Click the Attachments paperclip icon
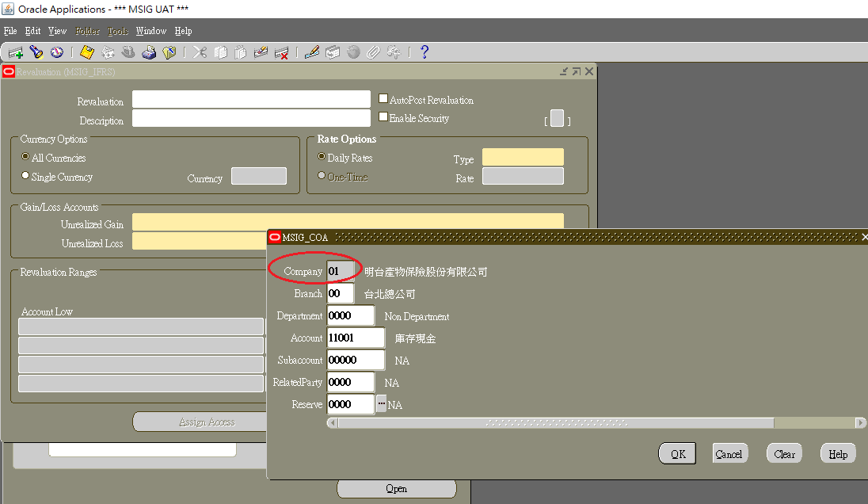This screenshot has width=868, height=504. [x=374, y=52]
